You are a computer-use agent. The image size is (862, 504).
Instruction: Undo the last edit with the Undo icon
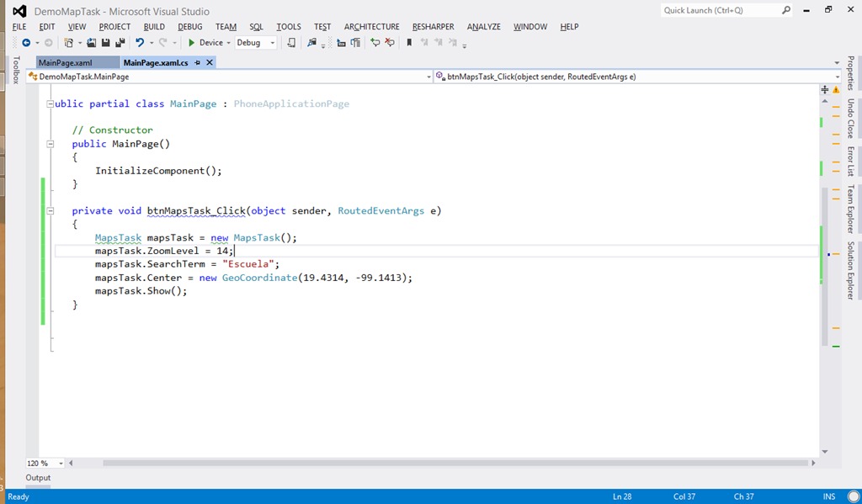pos(140,40)
